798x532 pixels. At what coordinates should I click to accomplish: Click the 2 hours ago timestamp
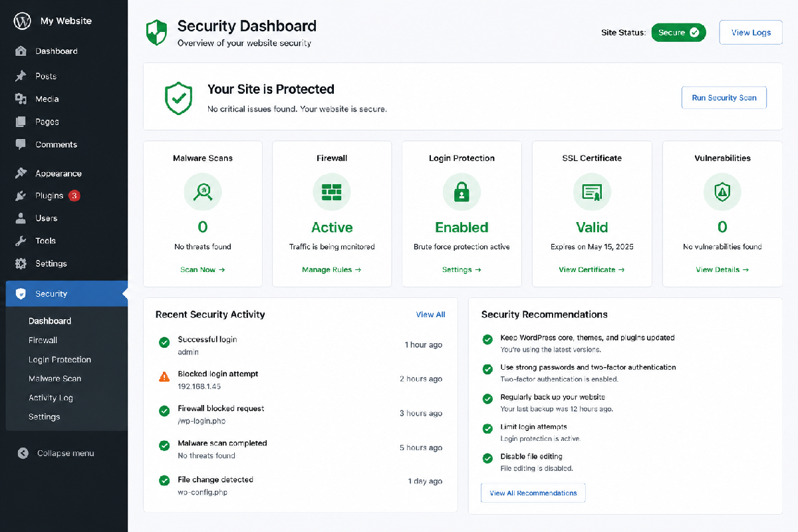click(421, 379)
